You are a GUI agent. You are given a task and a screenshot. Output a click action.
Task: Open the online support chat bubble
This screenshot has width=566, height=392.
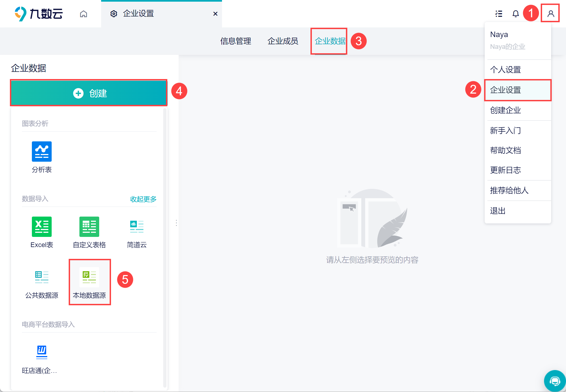click(555, 381)
